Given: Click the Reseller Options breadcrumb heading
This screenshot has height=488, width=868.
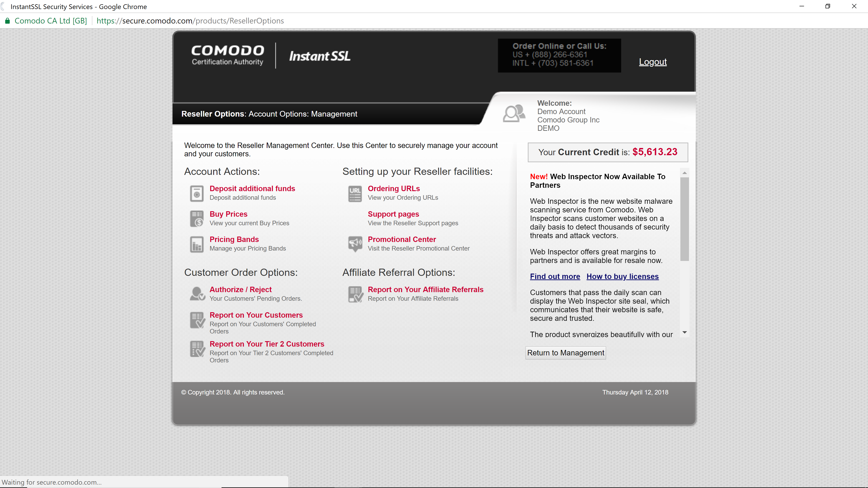Looking at the screenshot, I should point(213,114).
